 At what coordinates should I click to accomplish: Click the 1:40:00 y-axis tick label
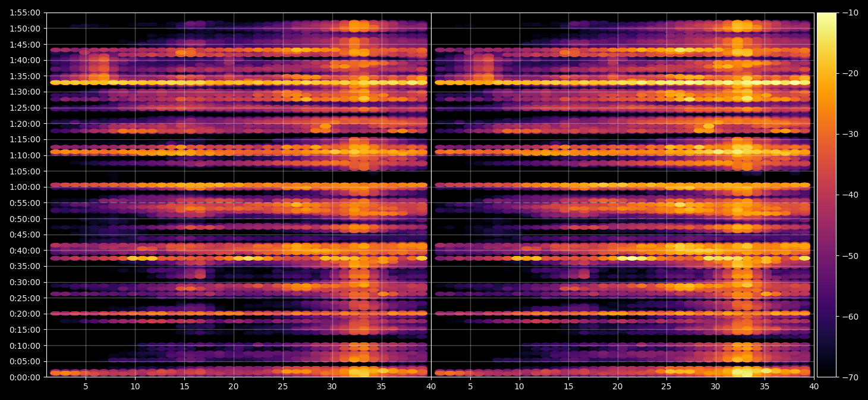pyautogui.click(x=25, y=60)
